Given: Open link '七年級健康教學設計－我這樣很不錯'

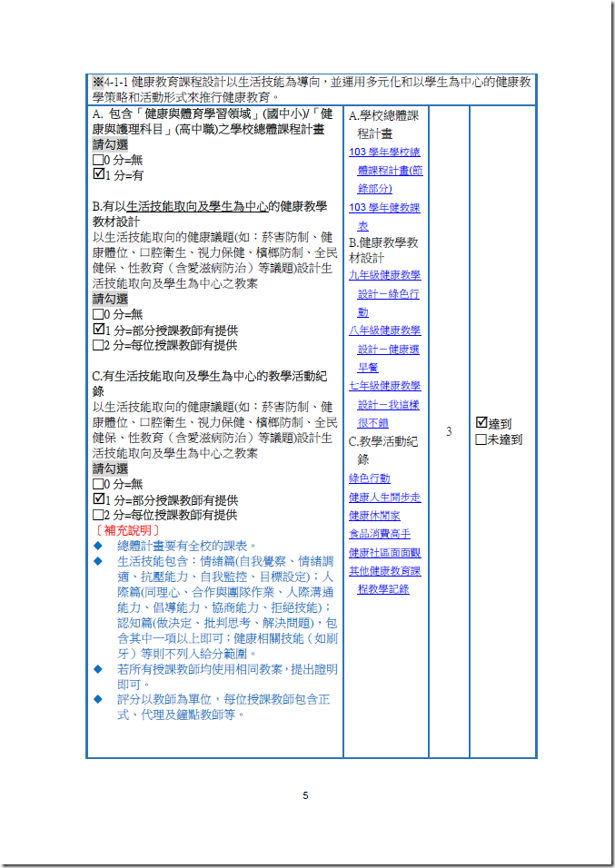Looking at the screenshot, I should [x=384, y=404].
